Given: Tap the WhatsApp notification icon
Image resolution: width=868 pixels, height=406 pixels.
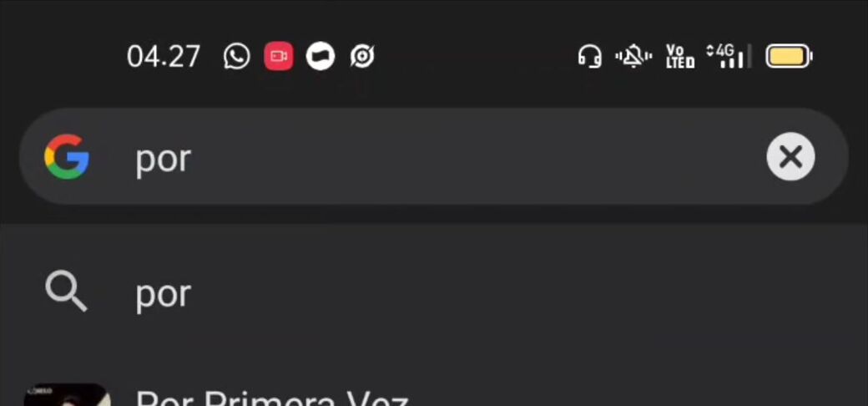Looking at the screenshot, I should pyautogui.click(x=237, y=57).
